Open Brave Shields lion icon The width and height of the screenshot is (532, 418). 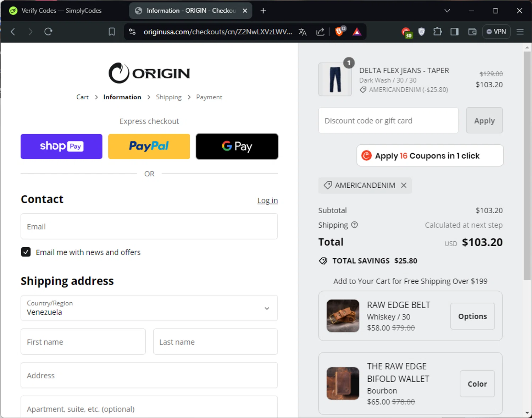click(x=340, y=31)
